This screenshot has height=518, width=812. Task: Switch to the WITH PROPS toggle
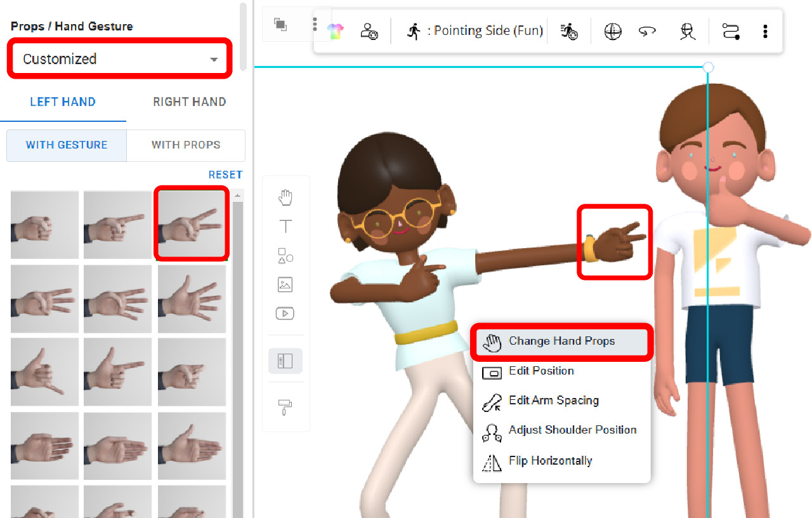(186, 145)
